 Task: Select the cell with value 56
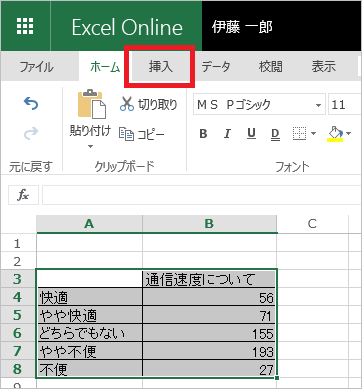click(209, 297)
